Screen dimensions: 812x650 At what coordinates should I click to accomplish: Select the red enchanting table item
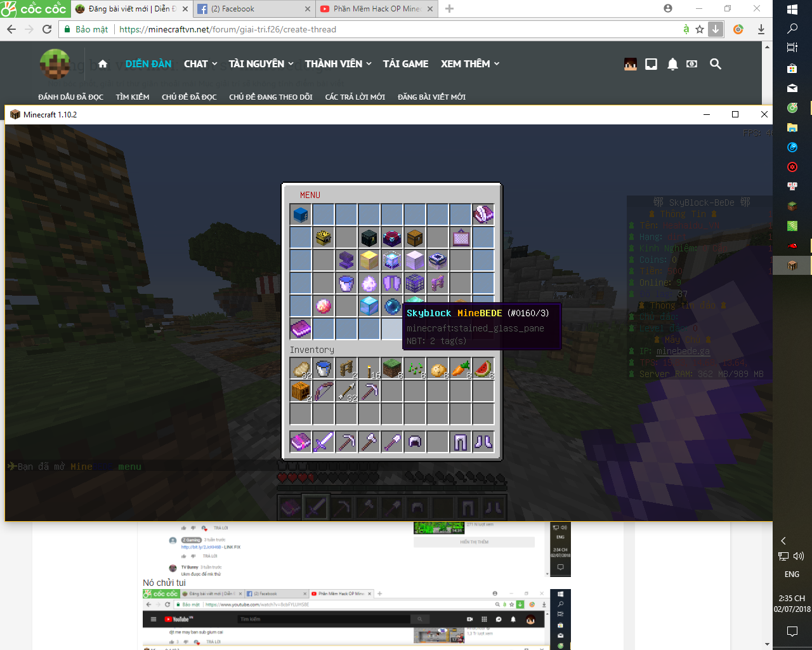[392, 237]
